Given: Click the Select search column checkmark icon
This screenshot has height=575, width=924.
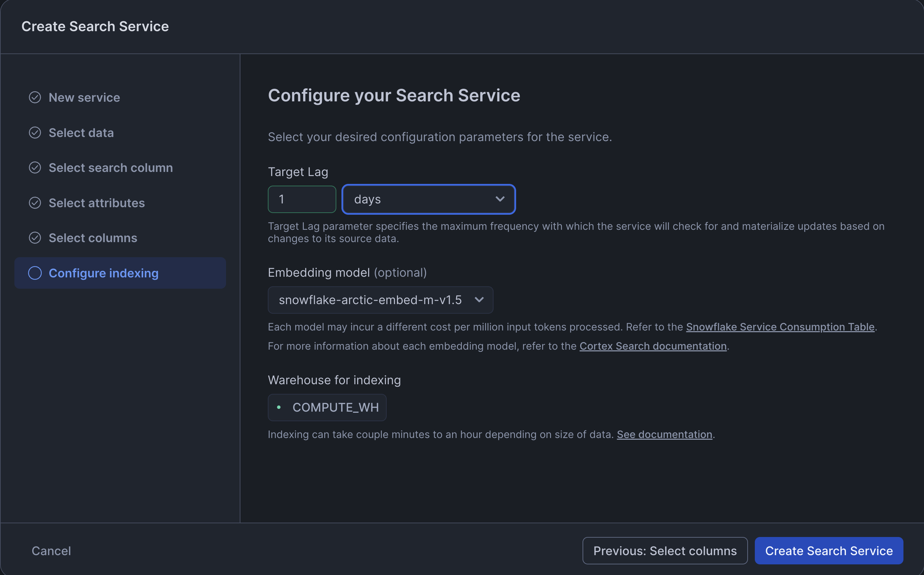Looking at the screenshot, I should pyautogui.click(x=35, y=168).
